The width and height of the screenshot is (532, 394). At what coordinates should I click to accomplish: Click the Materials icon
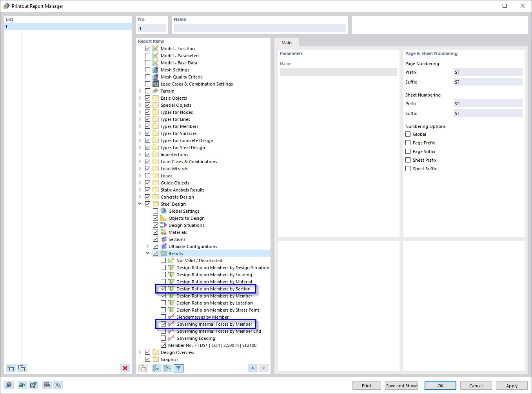point(163,232)
